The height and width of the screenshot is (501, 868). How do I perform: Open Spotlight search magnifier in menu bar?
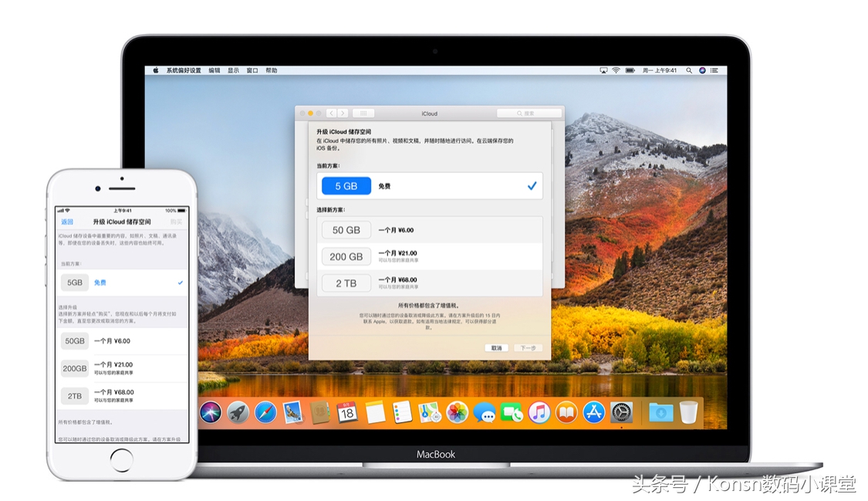(689, 70)
